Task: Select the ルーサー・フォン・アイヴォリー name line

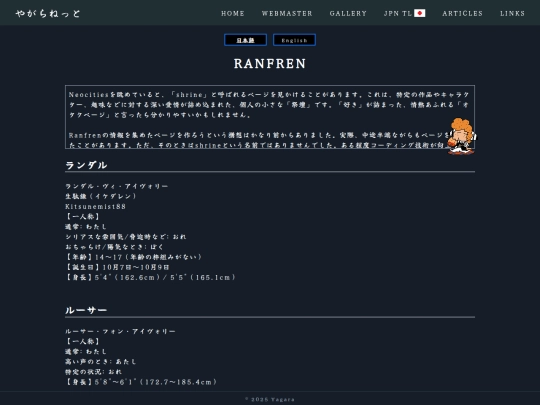Action: tap(121, 331)
